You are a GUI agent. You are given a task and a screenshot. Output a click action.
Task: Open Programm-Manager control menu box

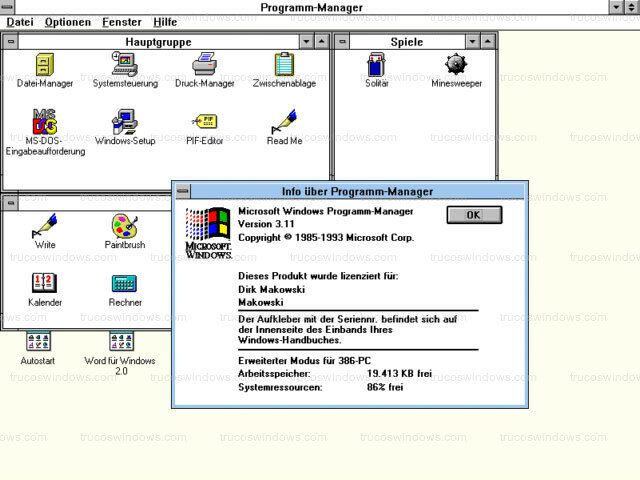coord(7,7)
